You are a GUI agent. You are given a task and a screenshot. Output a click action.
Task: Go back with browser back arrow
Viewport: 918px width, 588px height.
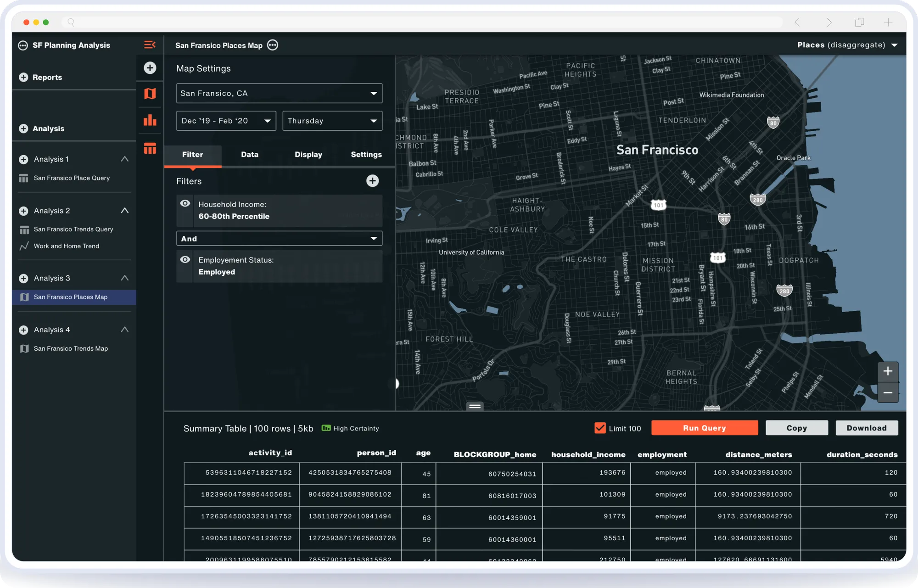point(797,22)
